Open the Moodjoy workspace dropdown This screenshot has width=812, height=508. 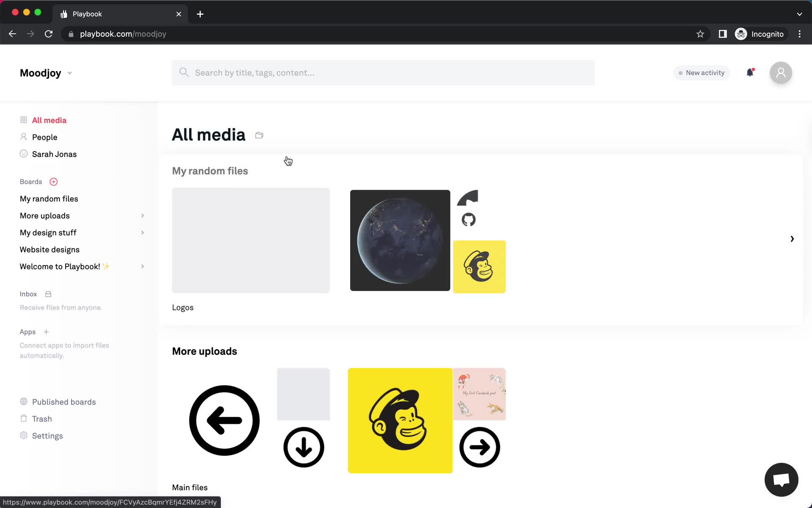click(69, 72)
